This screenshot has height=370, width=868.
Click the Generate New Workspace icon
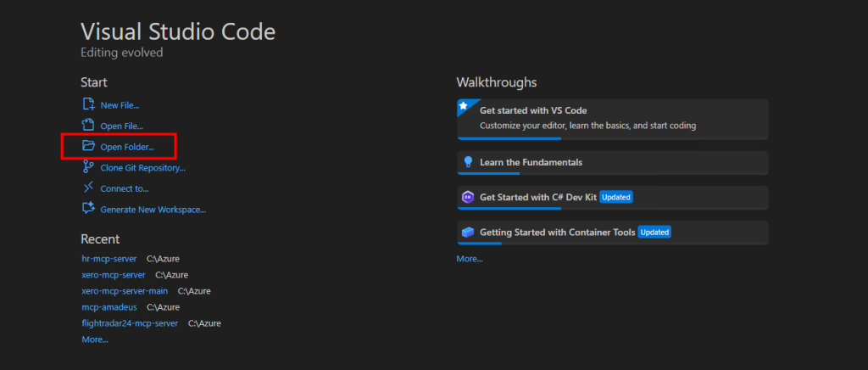point(88,209)
